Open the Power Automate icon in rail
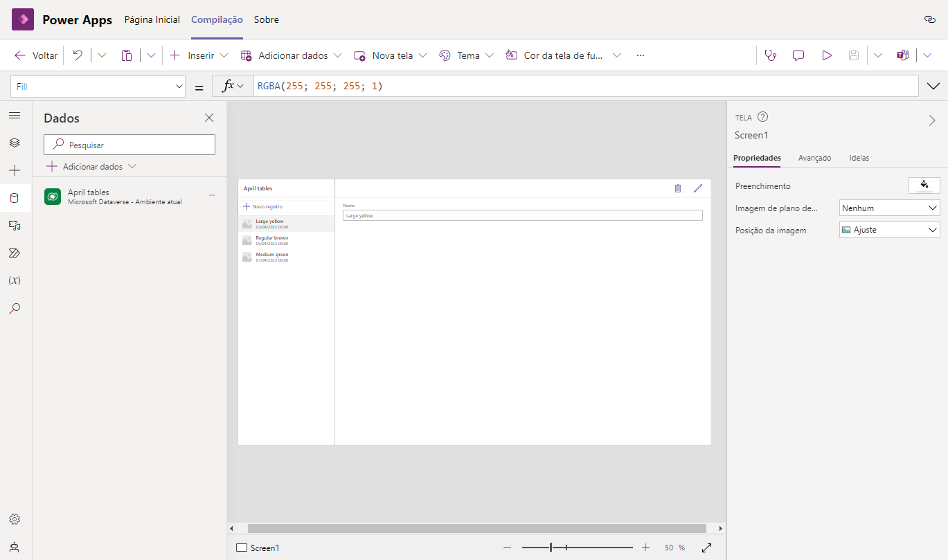This screenshot has width=948, height=560. pyautogui.click(x=15, y=253)
